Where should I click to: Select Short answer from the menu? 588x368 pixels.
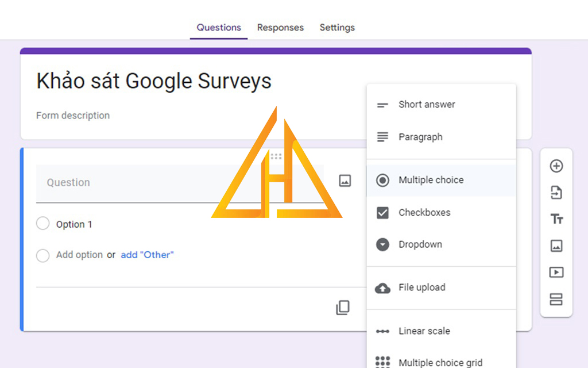[427, 104]
